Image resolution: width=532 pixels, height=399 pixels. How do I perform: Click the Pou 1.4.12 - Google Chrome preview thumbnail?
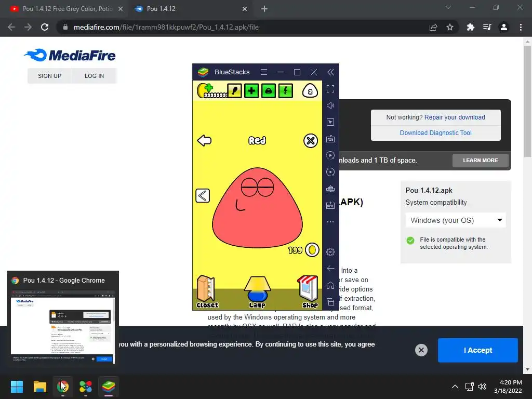[x=63, y=327]
